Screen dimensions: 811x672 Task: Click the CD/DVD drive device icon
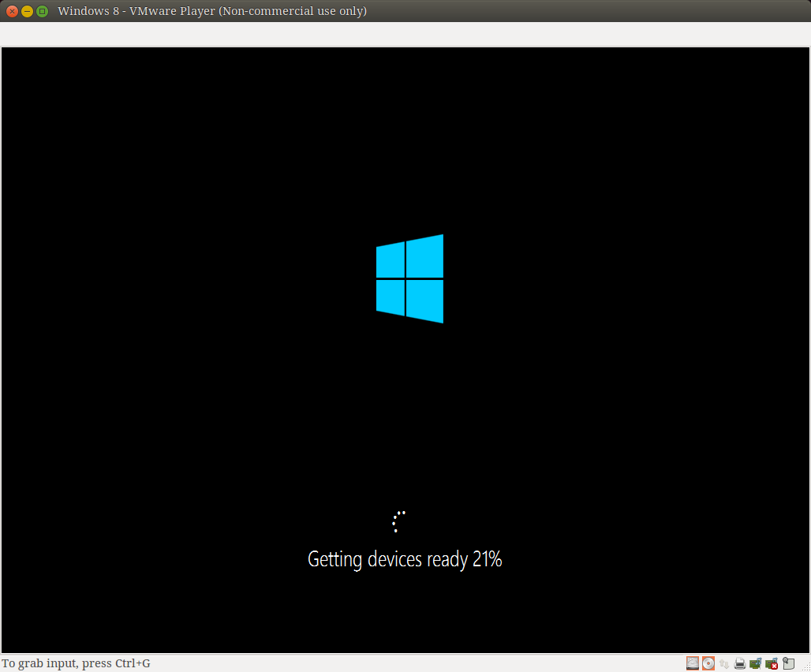click(708, 663)
